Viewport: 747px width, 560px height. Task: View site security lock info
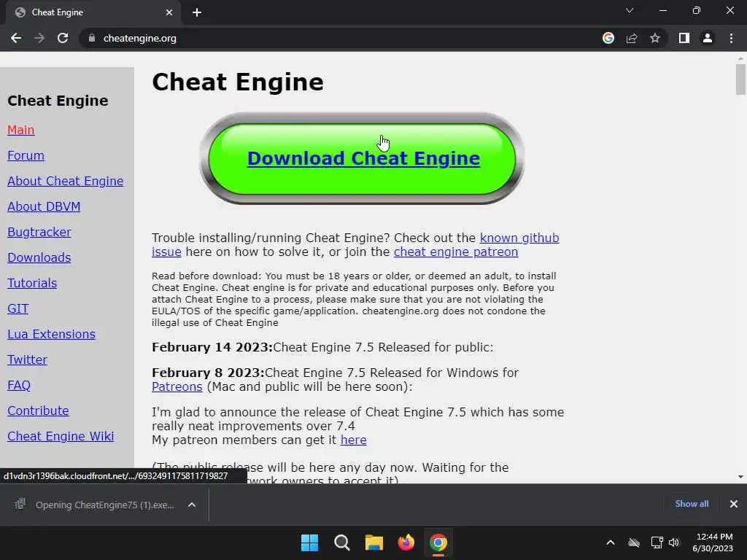(x=92, y=38)
